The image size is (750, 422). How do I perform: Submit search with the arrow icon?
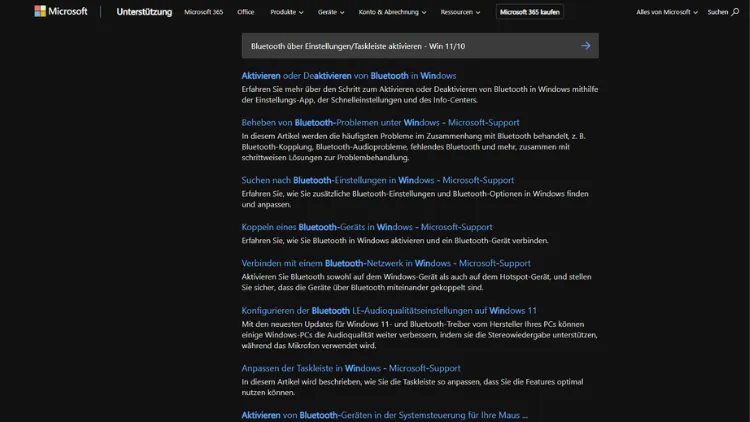click(585, 46)
